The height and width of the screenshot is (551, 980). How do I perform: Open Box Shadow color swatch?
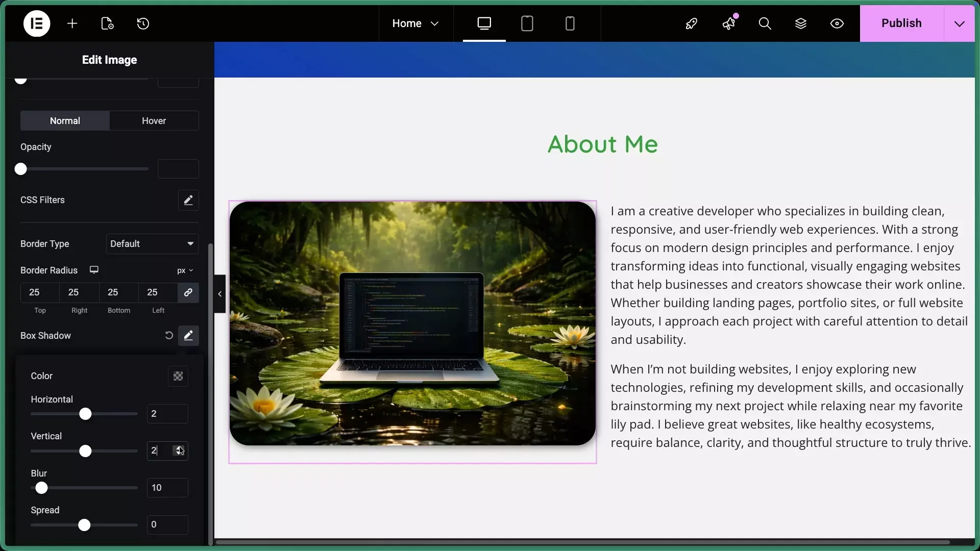coord(178,376)
